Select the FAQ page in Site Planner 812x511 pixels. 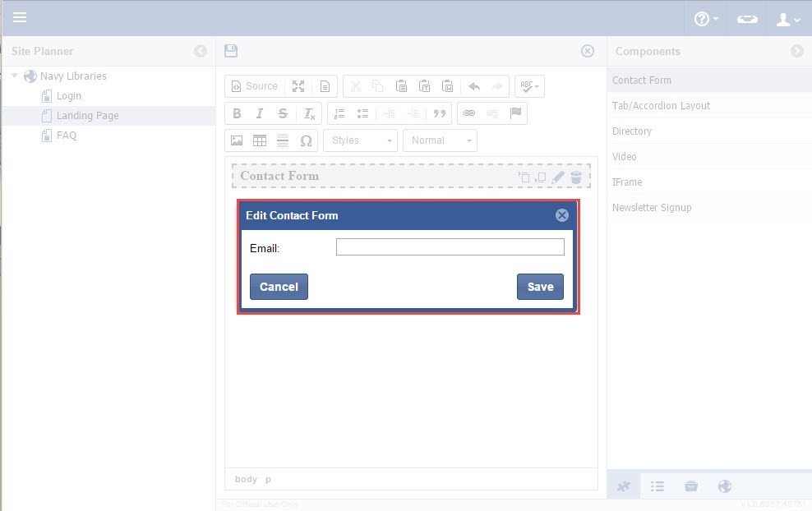(x=67, y=136)
